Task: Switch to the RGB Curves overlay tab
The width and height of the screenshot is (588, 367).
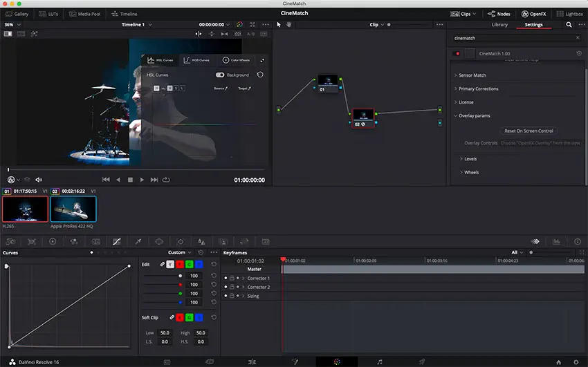Action: tap(196, 60)
